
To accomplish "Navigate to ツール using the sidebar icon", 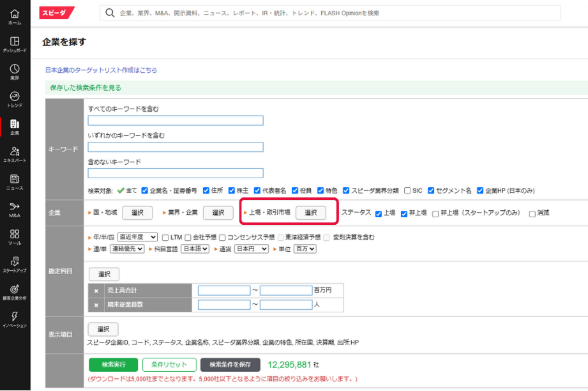I will (x=14, y=238).
